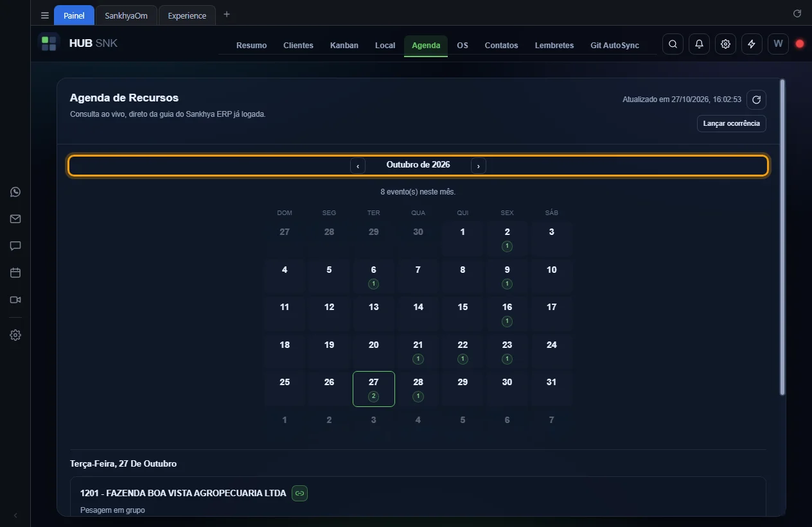
Task: Open sidebar settings gear icon
Action: 15,335
